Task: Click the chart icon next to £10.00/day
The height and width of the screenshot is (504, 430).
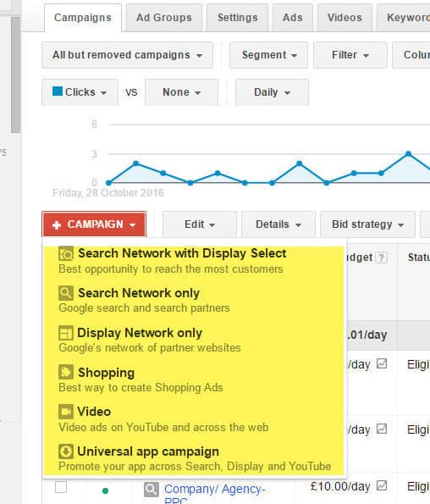Action: click(x=382, y=485)
